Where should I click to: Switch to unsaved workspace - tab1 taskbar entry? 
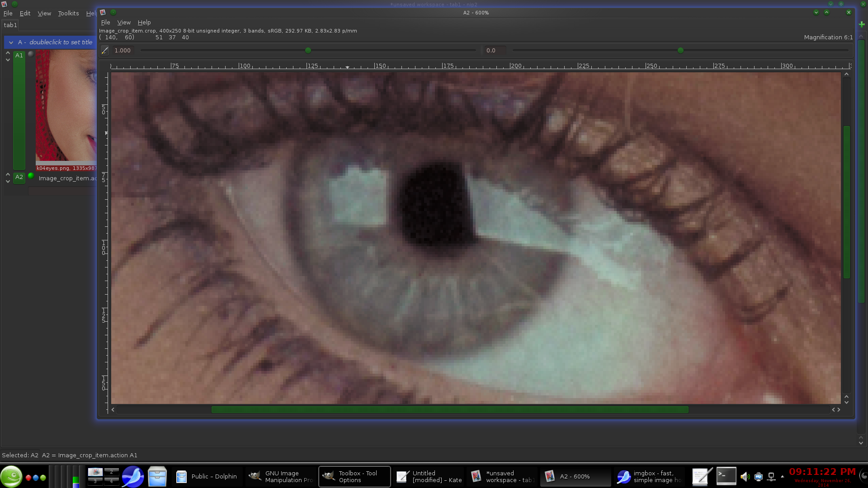502,477
